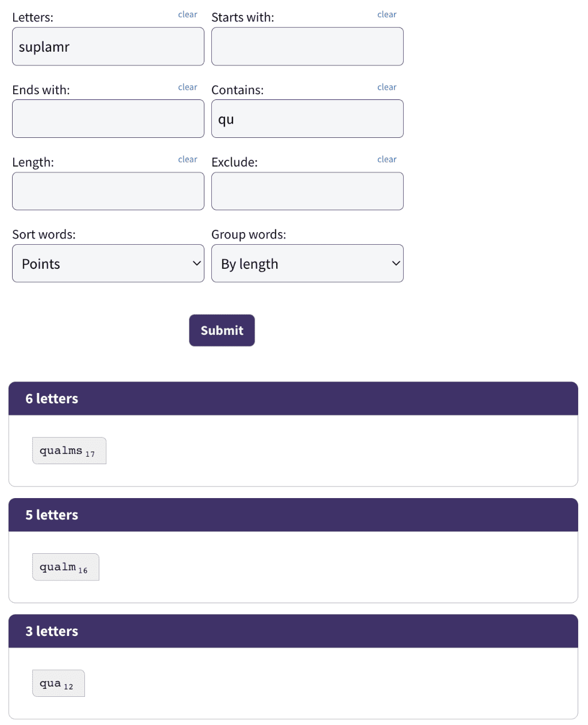Clear the Ends with field
588x725 pixels.
coord(187,87)
